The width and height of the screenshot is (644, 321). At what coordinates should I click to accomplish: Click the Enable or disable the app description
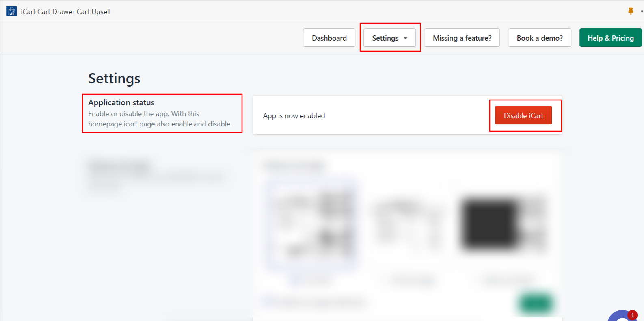[160, 119]
